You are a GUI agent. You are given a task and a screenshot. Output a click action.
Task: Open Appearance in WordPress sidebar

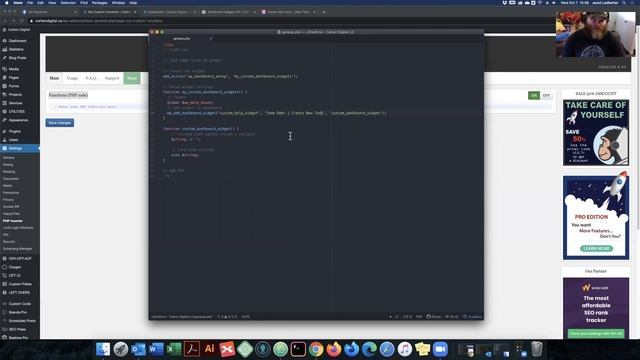[x=18, y=120]
